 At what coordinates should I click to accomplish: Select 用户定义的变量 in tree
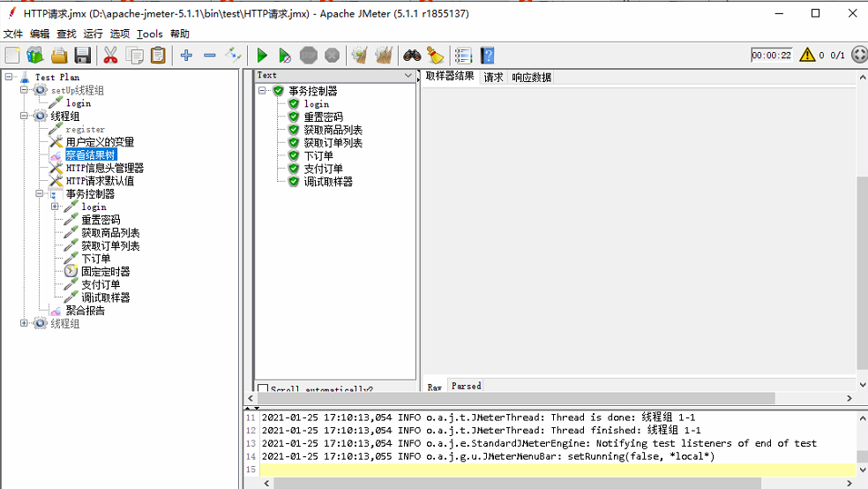pos(100,142)
